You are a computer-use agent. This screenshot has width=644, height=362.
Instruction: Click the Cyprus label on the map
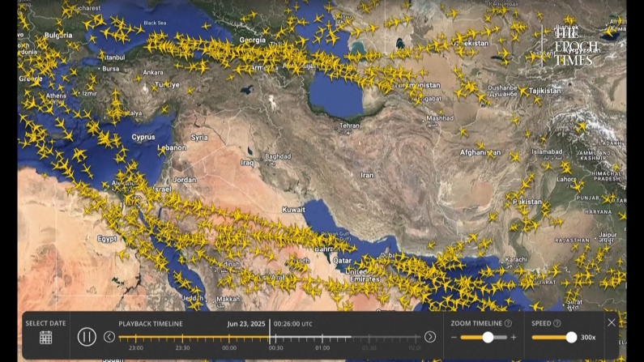click(143, 137)
